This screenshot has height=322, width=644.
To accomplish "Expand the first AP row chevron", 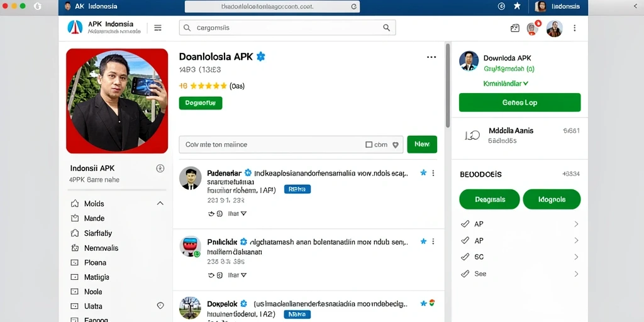I will coord(576,224).
